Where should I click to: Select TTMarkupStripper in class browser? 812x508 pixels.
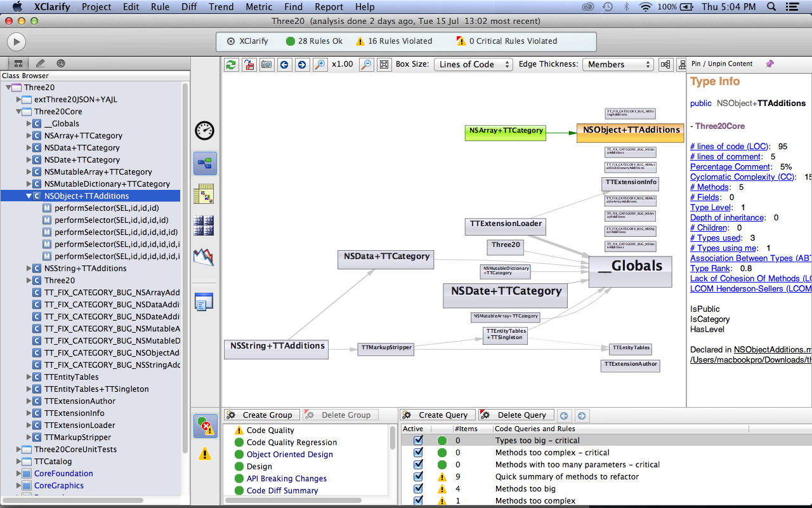coord(77,438)
